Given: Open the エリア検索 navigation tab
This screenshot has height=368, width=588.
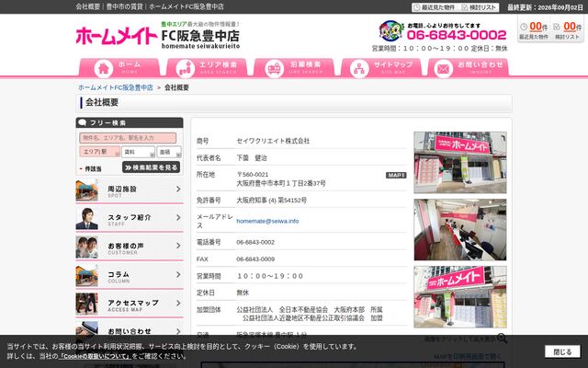Looking at the screenshot, I should tap(207, 67).
